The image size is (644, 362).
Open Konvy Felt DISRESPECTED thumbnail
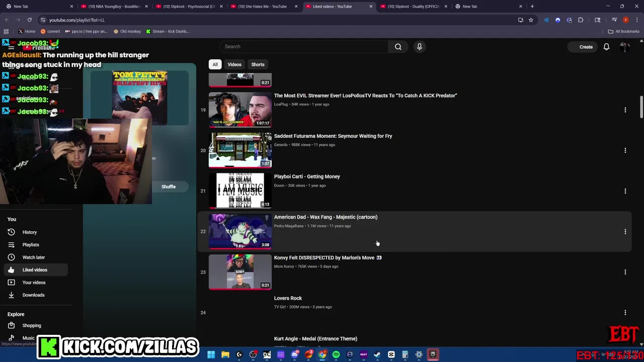click(240, 272)
